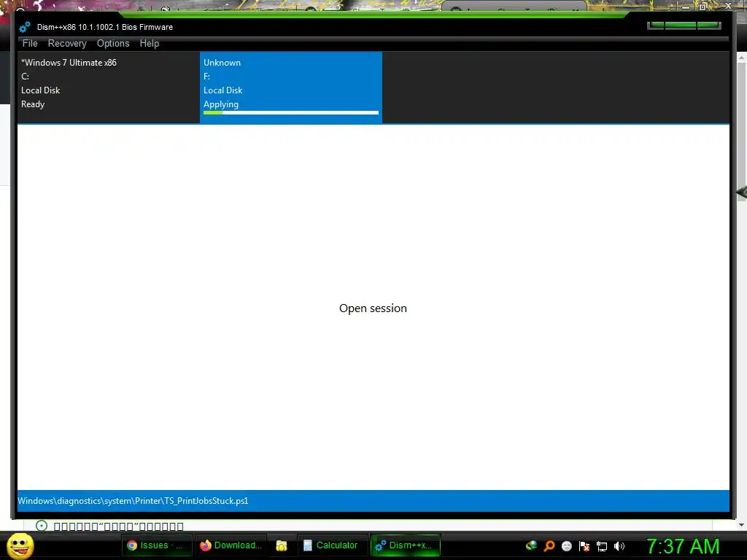The image size is (747, 560).
Task: Click the 'Ready' status of Windows 7 image
Action: click(33, 104)
